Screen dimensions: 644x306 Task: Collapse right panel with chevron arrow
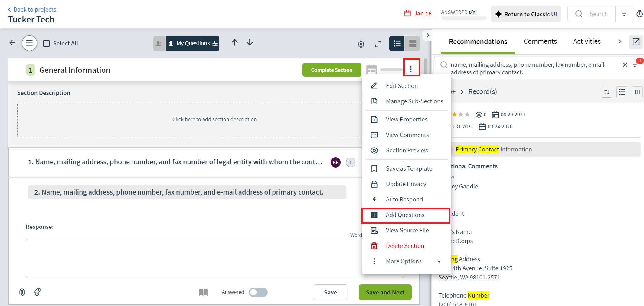coord(428,35)
